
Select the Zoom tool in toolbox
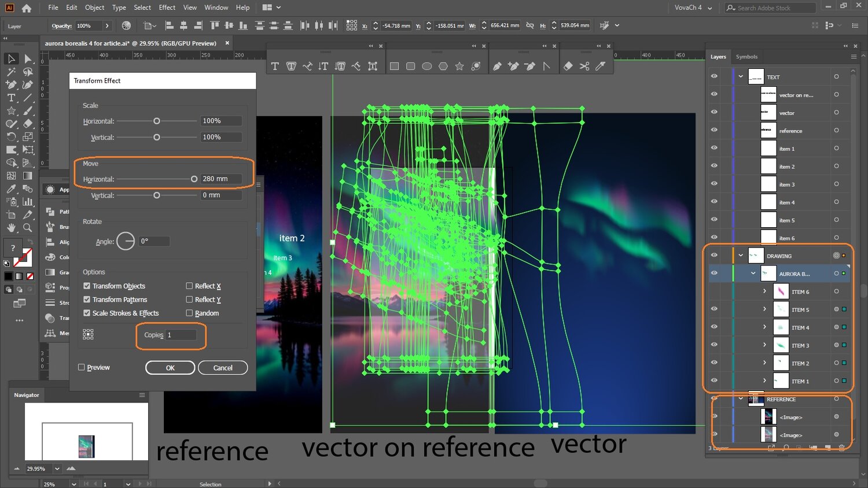coord(27,228)
